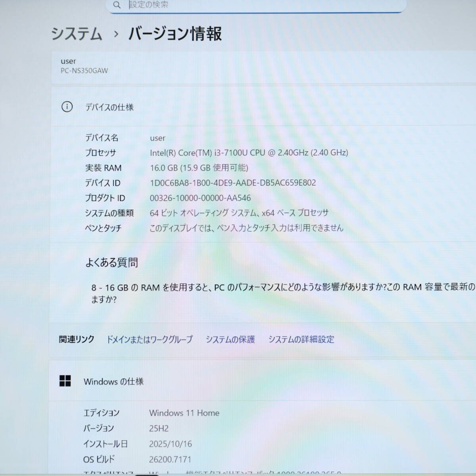Select the OS ビルド value 26200.7171

click(170, 459)
